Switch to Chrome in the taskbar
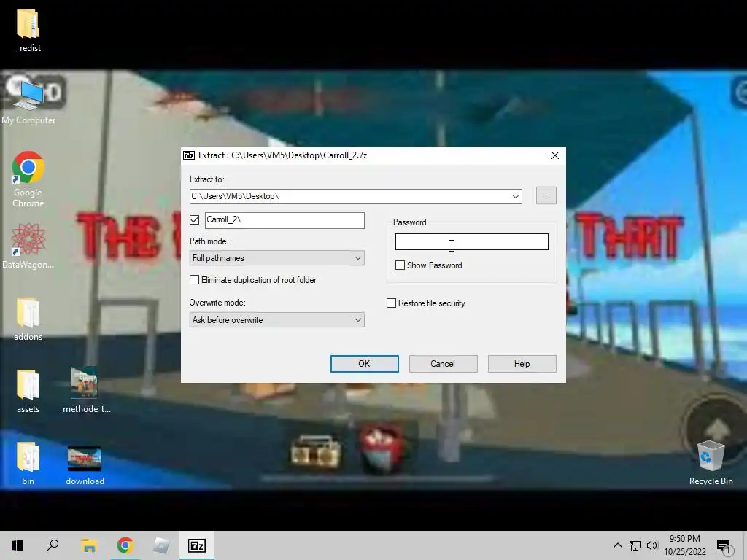Viewport: 747px width, 560px height. click(x=125, y=545)
